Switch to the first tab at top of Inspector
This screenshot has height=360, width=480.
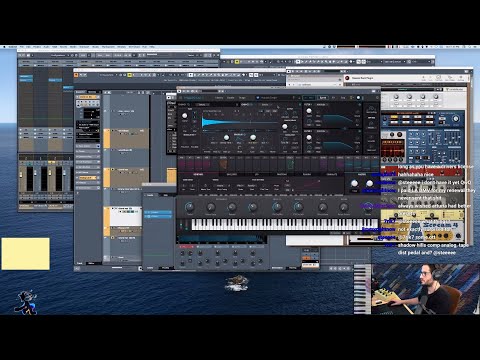pos(80,92)
